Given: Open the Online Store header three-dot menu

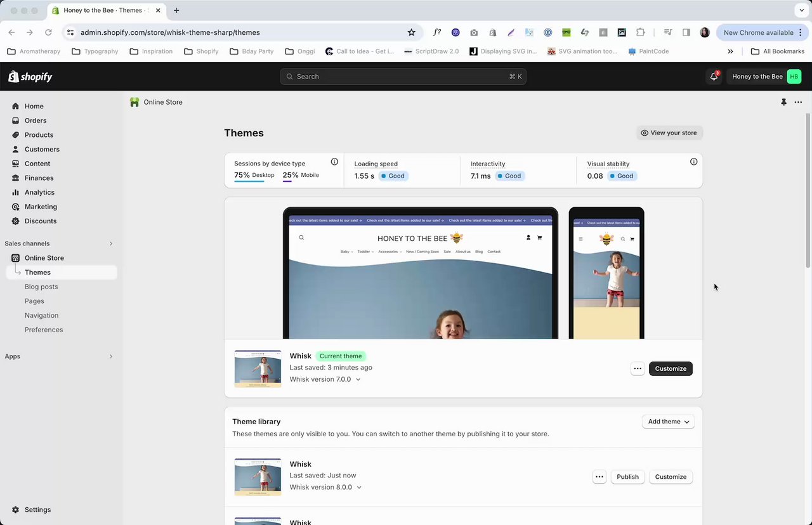Looking at the screenshot, I should (x=798, y=102).
